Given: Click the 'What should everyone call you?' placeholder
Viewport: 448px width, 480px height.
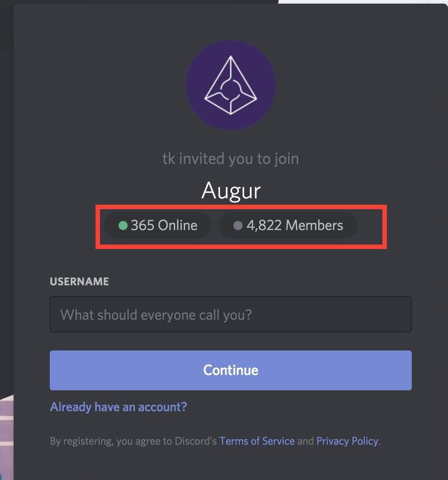Looking at the screenshot, I should pyautogui.click(x=156, y=314).
